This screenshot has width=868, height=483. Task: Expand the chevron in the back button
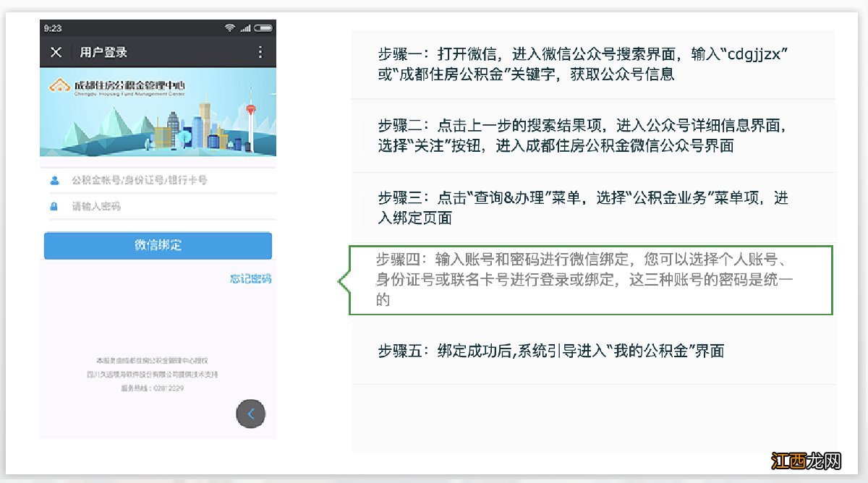pyautogui.click(x=250, y=414)
